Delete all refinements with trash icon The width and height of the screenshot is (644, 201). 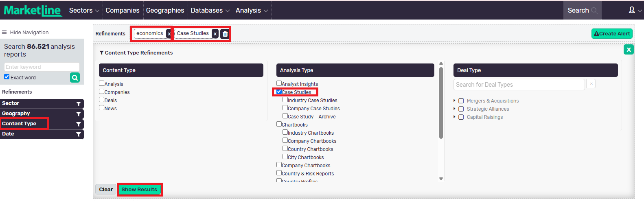coord(225,34)
